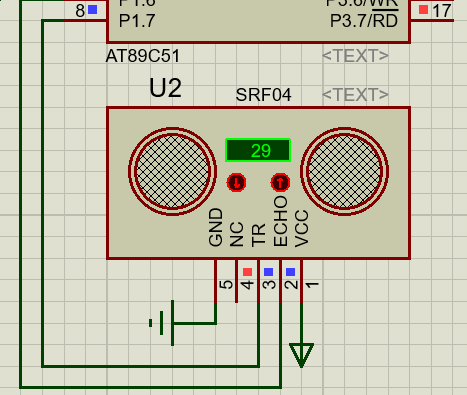Select the ECHO pin label on SRF04
Image resolution: width=467 pixels, height=395 pixels.
tap(280, 221)
